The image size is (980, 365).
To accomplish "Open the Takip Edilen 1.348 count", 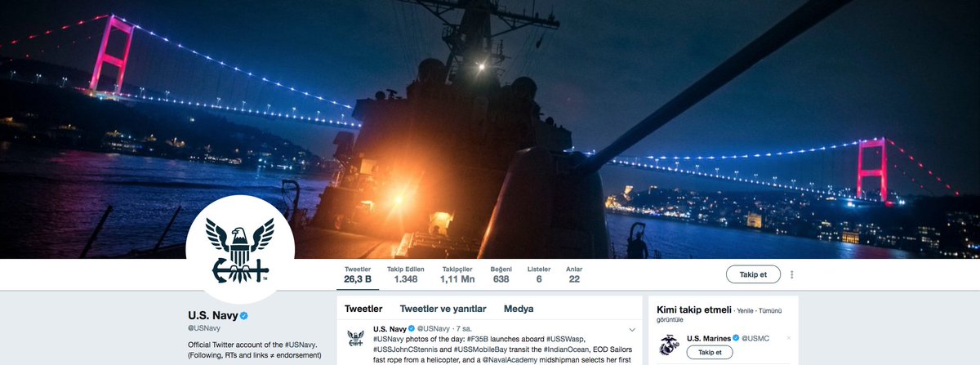I will (405, 274).
